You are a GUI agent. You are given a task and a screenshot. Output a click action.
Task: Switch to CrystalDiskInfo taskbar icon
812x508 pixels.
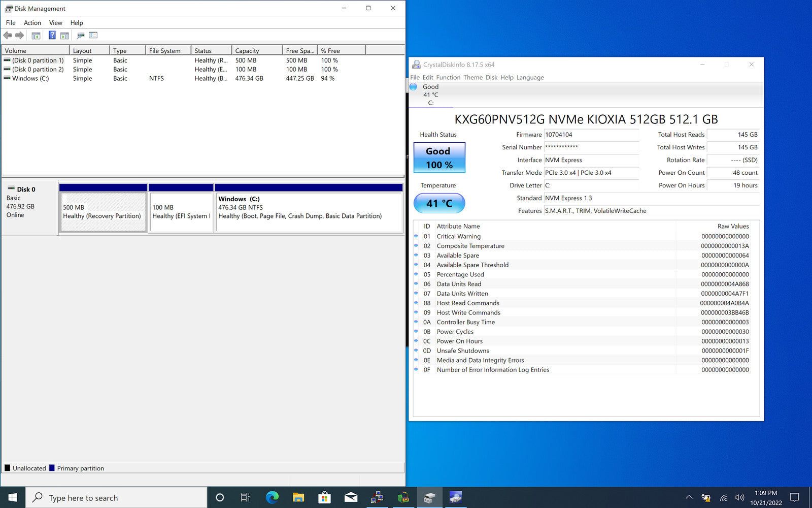point(456,497)
